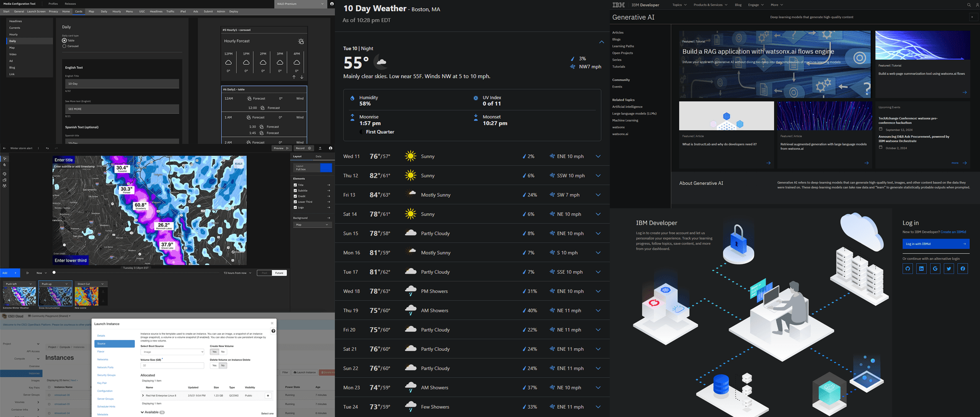Select the pointer tool in the map editor sidebar
The image size is (980, 417).
click(x=5, y=159)
